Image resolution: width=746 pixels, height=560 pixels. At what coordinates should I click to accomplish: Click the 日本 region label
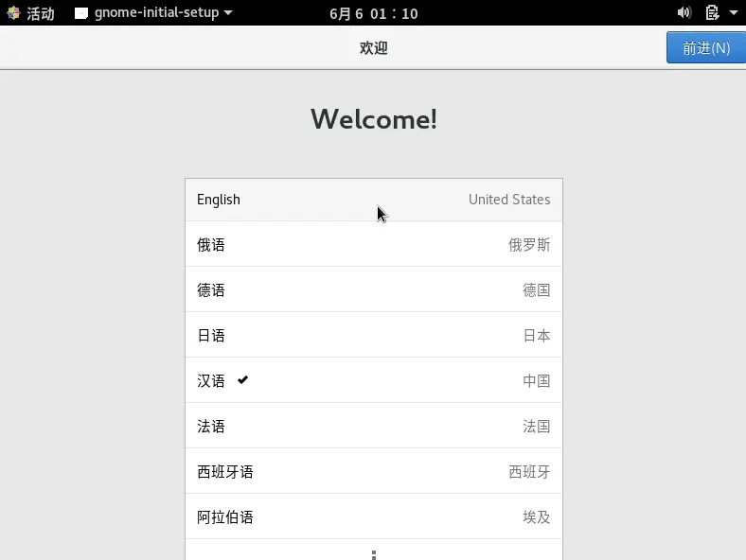coord(536,335)
